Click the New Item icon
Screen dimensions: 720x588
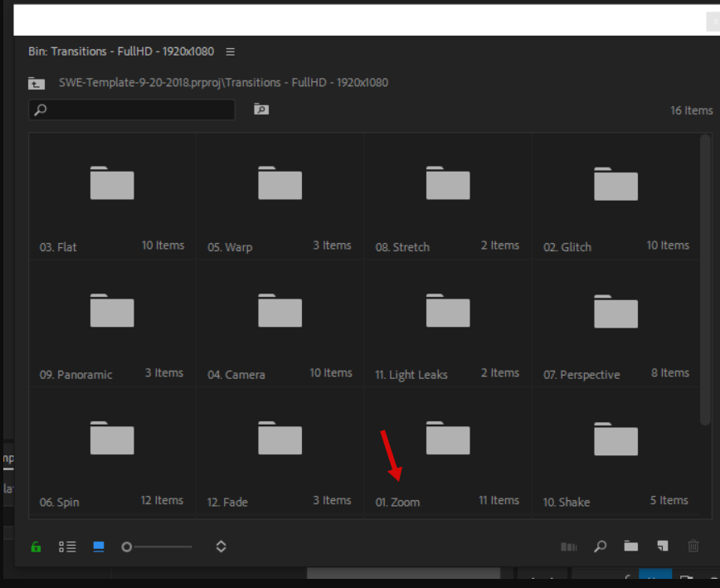(x=662, y=547)
